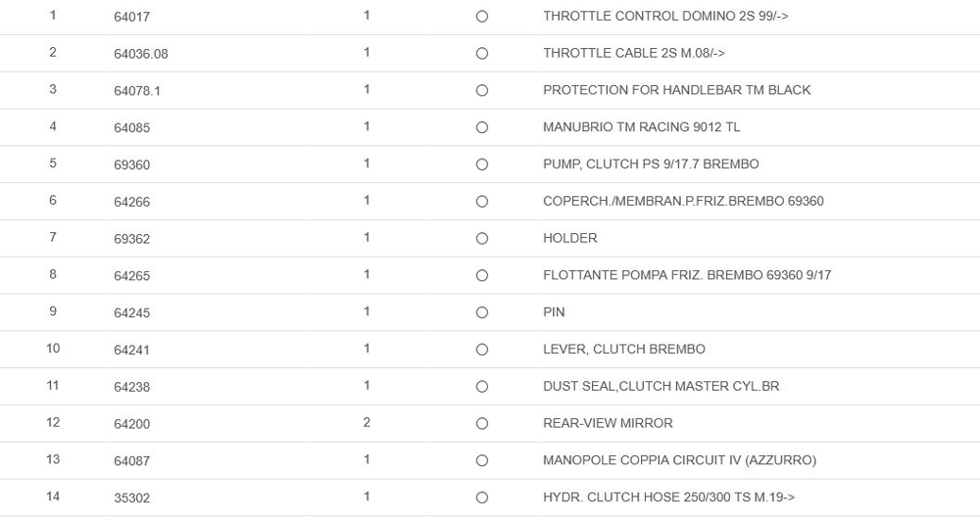Open part number 35302
The height and width of the screenshot is (521, 980).
(x=131, y=497)
